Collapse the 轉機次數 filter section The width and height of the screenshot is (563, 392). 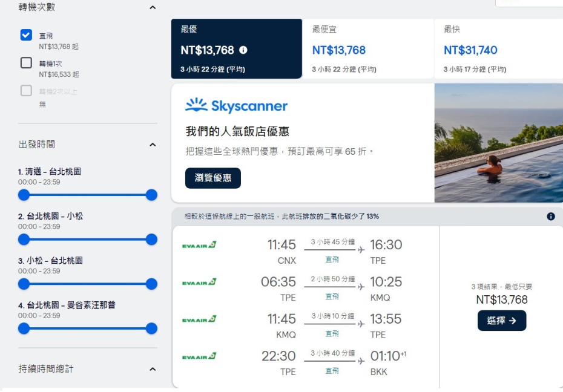pyautogui.click(x=153, y=7)
